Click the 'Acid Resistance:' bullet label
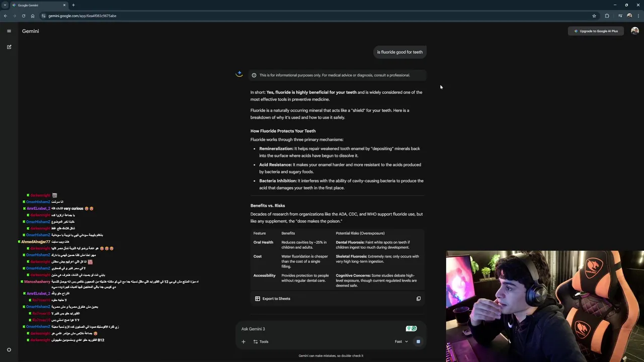644x362 pixels. coord(275,165)
